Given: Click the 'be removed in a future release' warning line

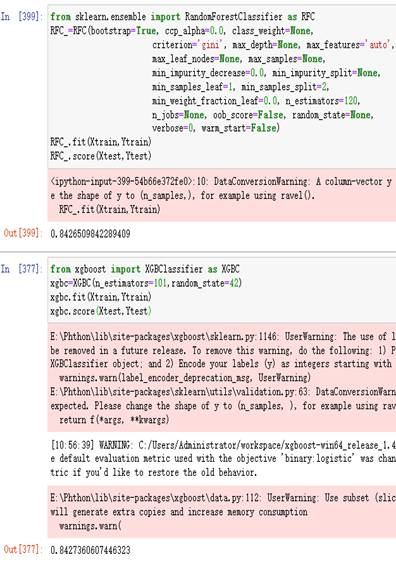Looking at the screenshot, I should [x=223, y=351].
